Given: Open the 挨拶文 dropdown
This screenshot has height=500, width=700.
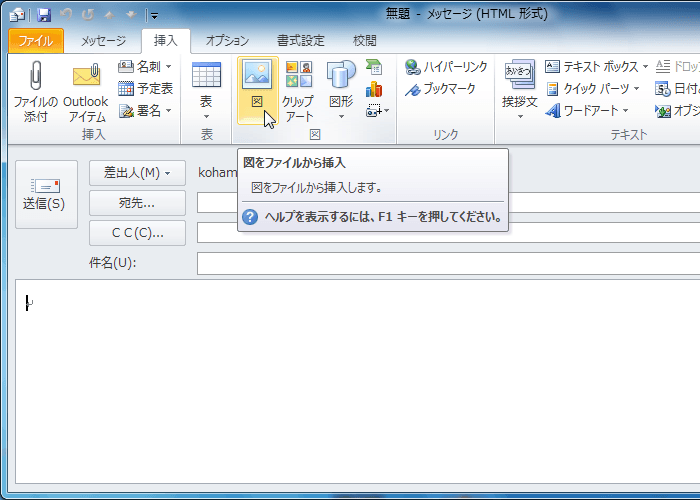Looking at the screenshot, I should point(520,91).
